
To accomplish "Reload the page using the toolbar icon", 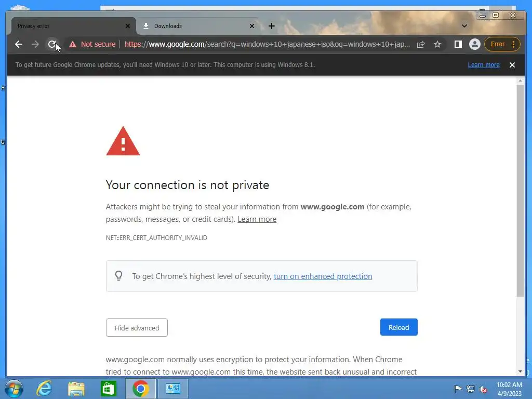I will pos(52,44).
